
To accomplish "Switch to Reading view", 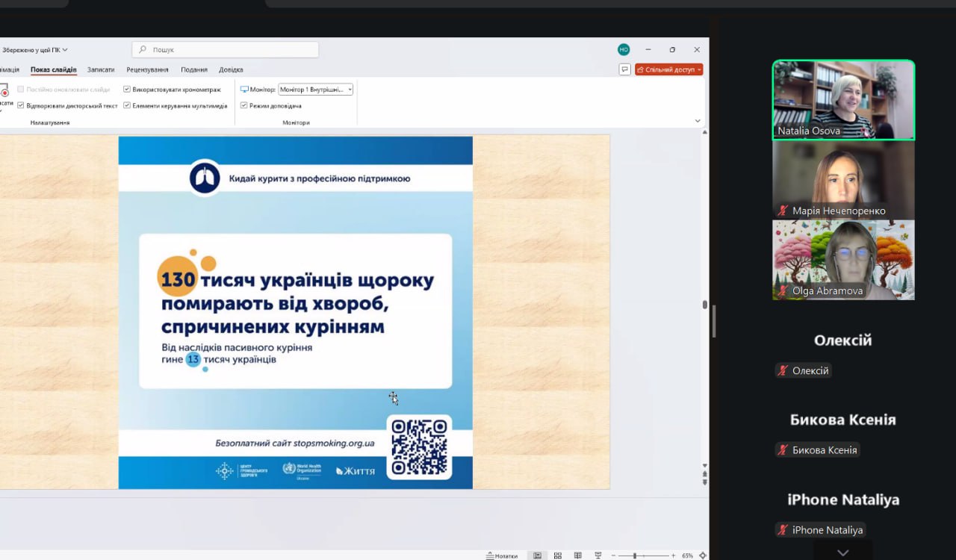I will pos(577,556).
